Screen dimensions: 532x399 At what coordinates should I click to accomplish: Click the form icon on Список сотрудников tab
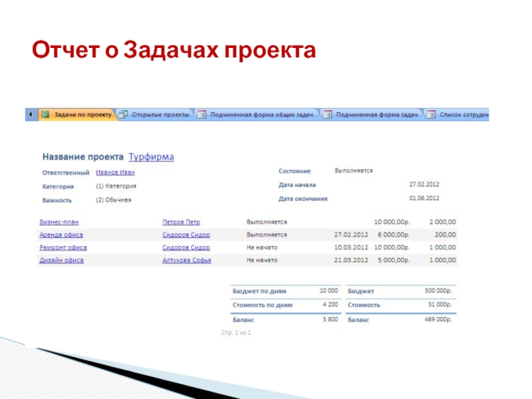431,114
